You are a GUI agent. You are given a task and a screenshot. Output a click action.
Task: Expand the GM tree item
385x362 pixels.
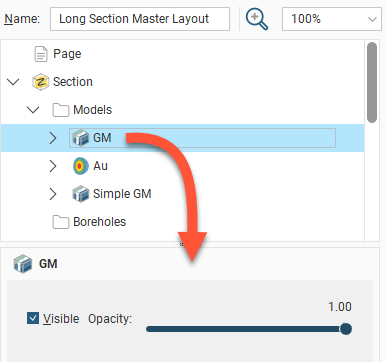(53, 138)
